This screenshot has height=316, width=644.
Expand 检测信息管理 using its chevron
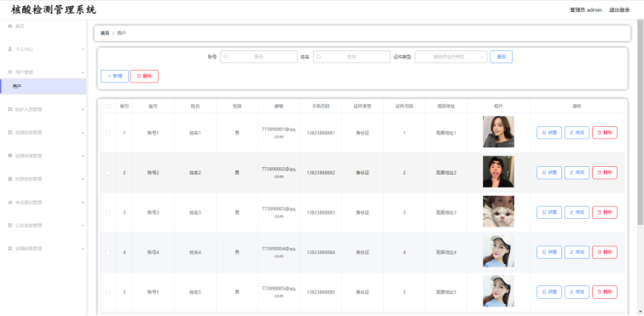coord(83,133)
